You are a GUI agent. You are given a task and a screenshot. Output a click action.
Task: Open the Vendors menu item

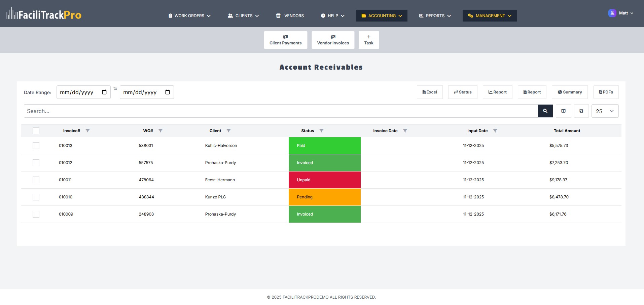click(290, 16)
